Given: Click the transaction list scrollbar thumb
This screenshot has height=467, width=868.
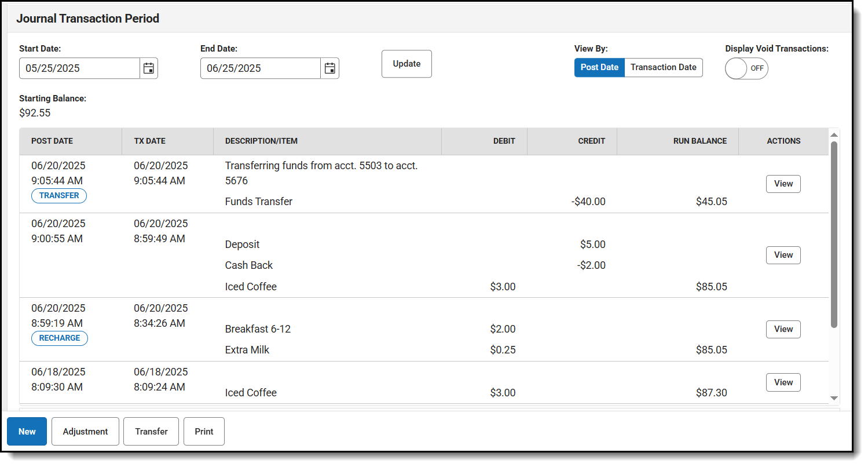Looking at the screenshot, I should [x=834, y=235].
